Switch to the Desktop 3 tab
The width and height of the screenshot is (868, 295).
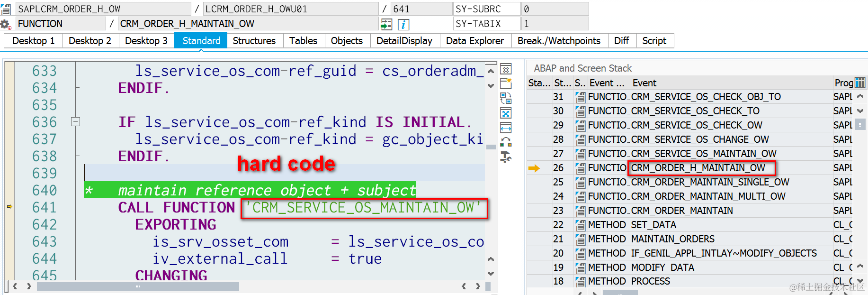(x=146, y=41)
